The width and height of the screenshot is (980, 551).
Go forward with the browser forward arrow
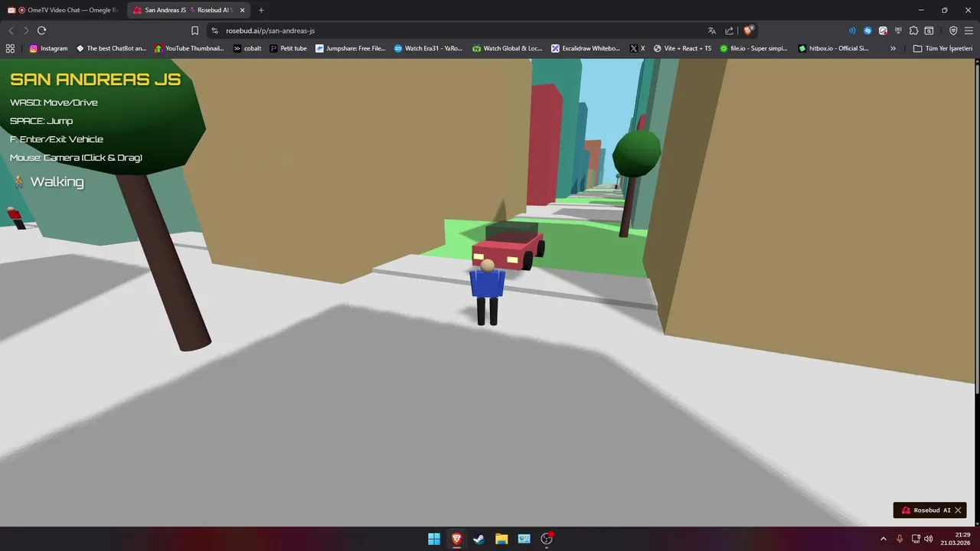tap(26, 31)
